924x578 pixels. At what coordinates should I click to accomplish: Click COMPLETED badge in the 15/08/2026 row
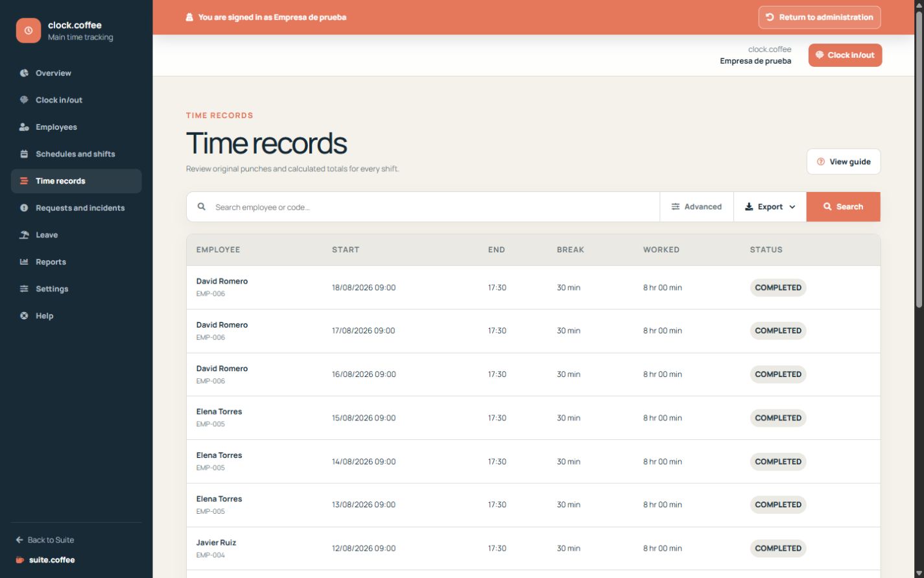tap(778, 418)
